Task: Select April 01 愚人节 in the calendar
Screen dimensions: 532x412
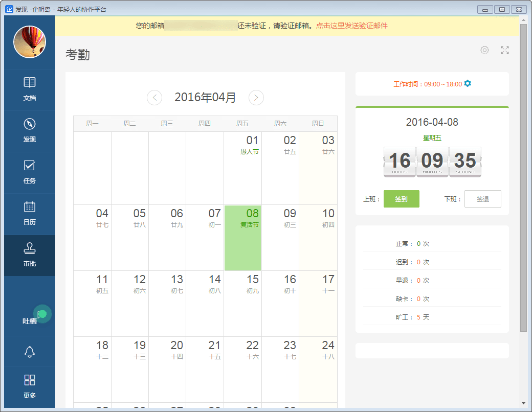Action: click(242, 168)
